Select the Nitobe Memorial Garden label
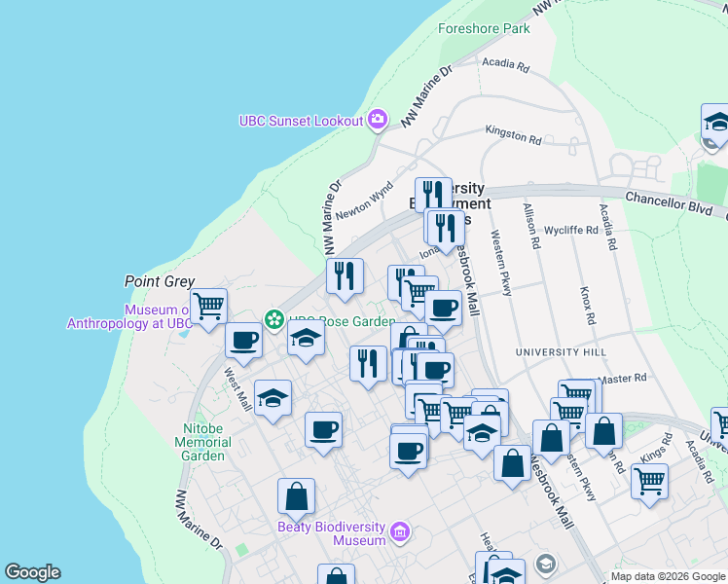 coord(202,442)
